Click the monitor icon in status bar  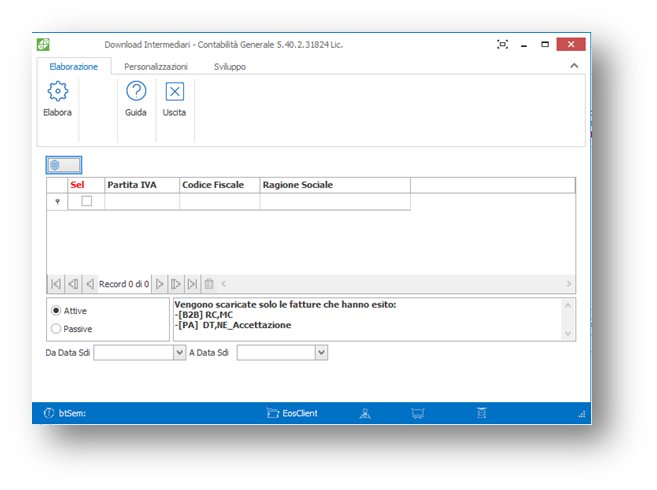[418, 414]
